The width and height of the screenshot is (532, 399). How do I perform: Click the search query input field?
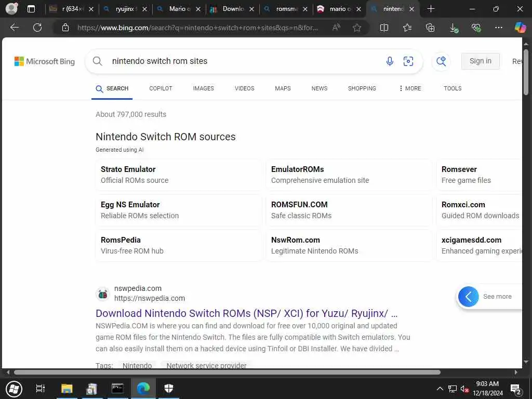(244, 61)
